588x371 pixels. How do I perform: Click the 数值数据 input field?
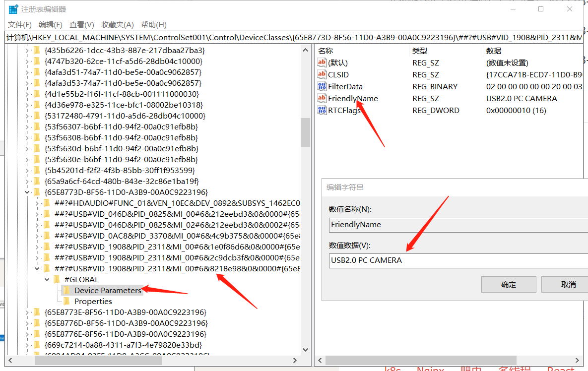click(457, 260)
